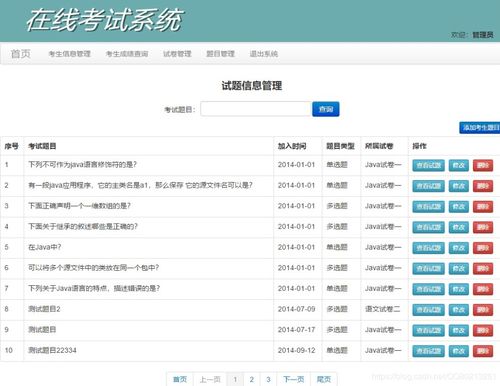Click 修改 for 测试题目2 row
The image size is (500, 386).
coord(459,310)
